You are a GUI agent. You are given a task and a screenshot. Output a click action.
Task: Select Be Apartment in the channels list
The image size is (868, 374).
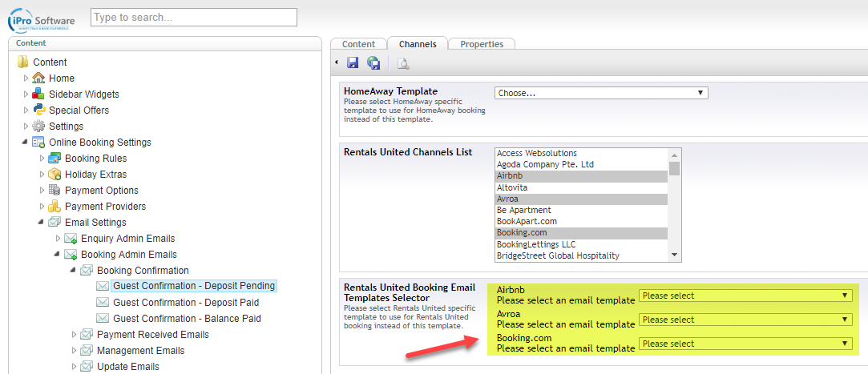pos(581,211)
